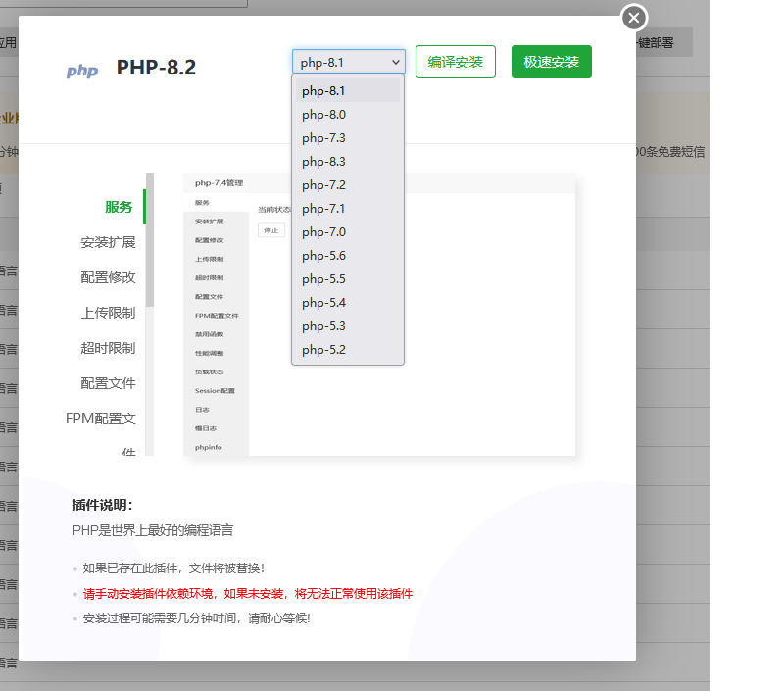Click FPM配置文件 entry in preview sidebar
This screenshot has height=691, width=784.
coord(217,316)
